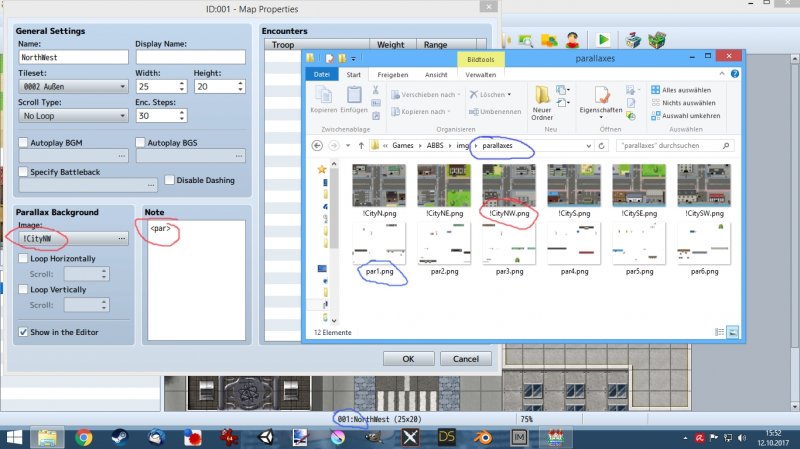Click Cancel in Map Properties dialog
Image resolution: width=800 pixels, height=449 pixels.
pos(466,359)
